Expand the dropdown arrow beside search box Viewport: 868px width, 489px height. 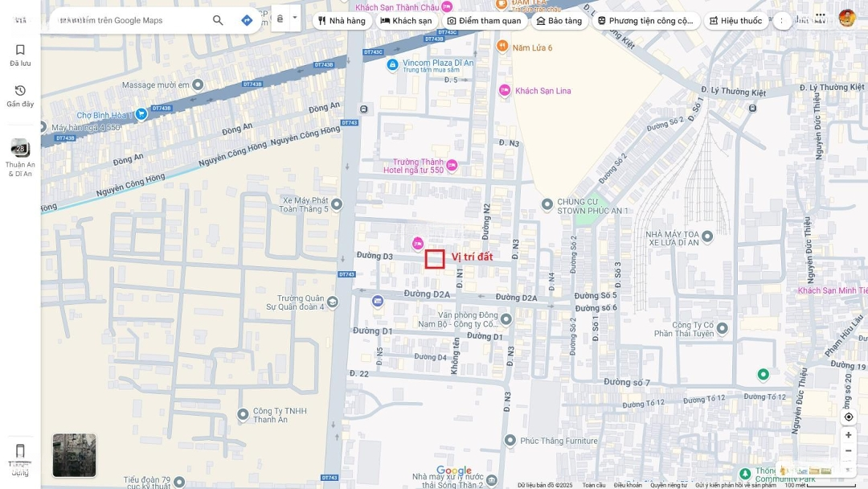[295, 18]
